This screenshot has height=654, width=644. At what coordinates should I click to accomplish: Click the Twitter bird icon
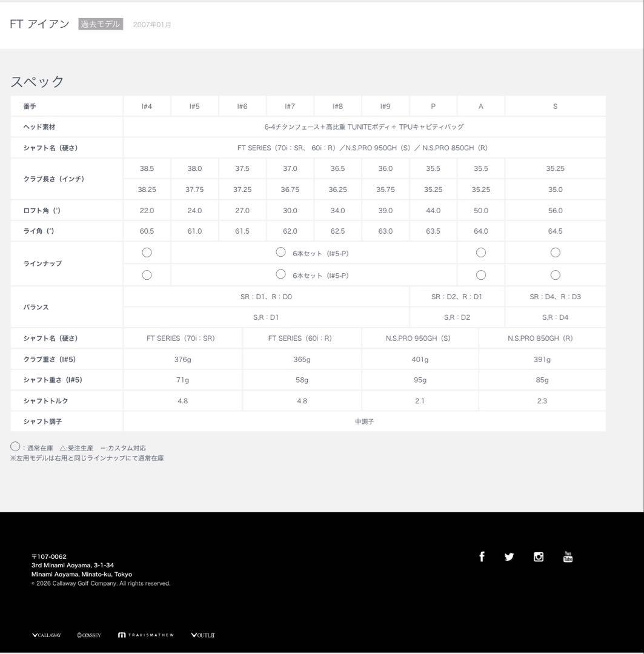(x=509, y=557)
